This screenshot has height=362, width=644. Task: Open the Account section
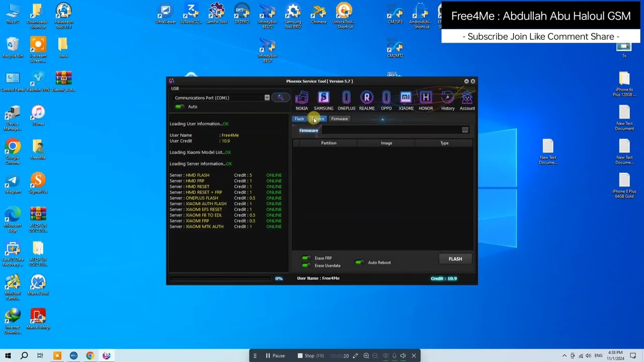(467, 101)
